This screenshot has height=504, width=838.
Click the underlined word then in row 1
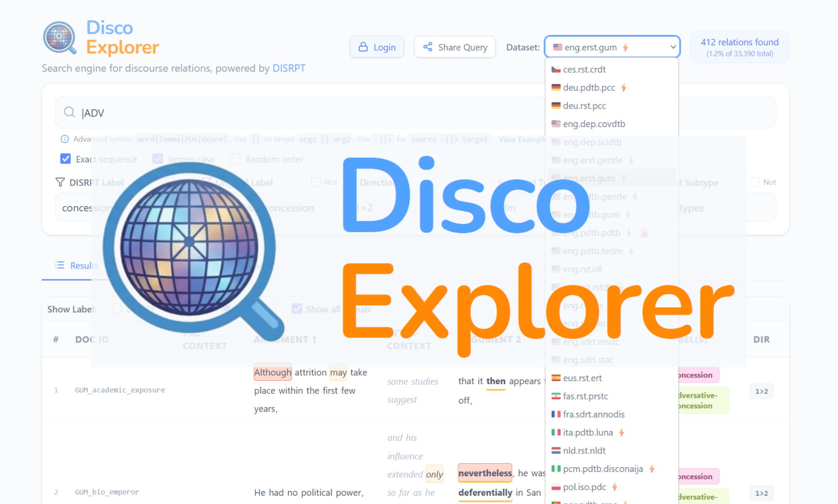(496, 381)
